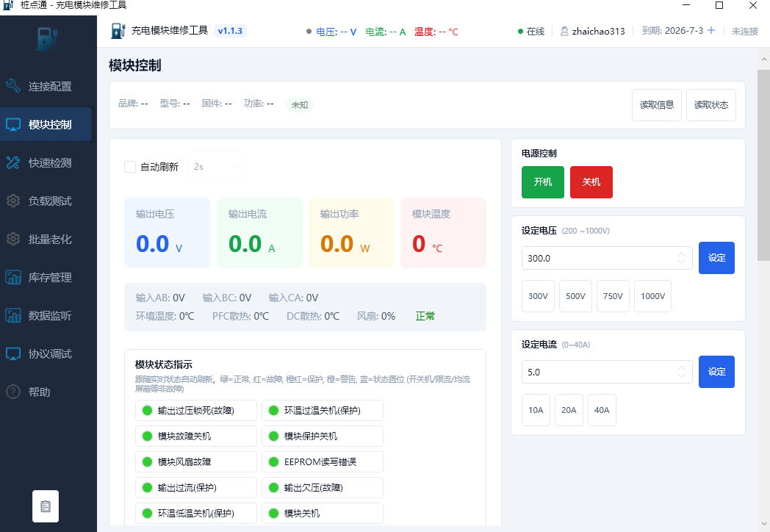
Task: Click the voltage field stepper arrows
Action: click(x=681, y=258)
